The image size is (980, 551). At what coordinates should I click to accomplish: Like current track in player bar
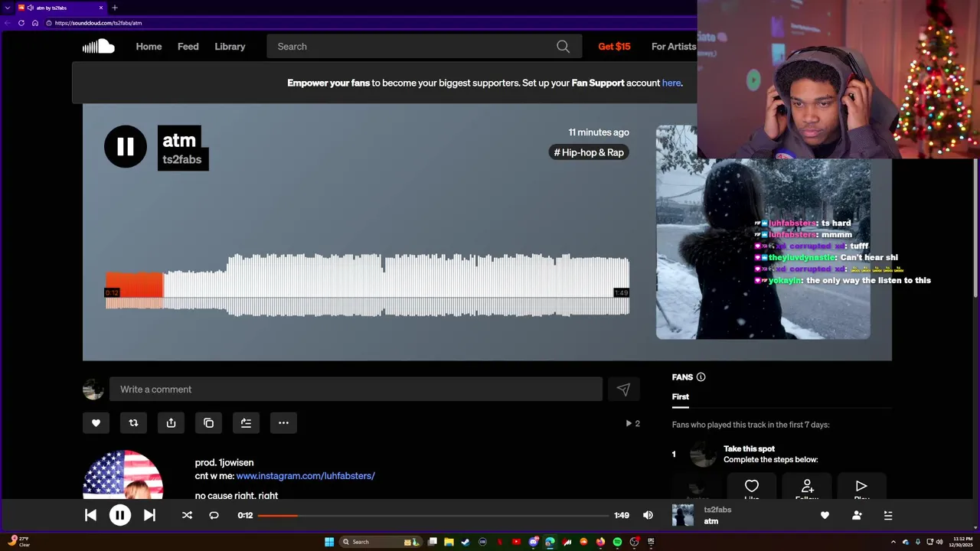click(825, 515)
